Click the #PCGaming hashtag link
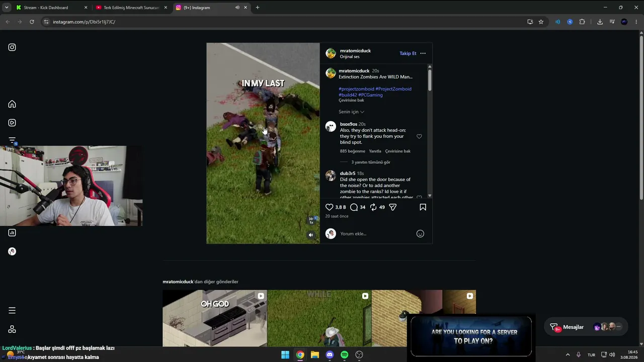Viewport: 644px width, 362px height. click(370, 95)
